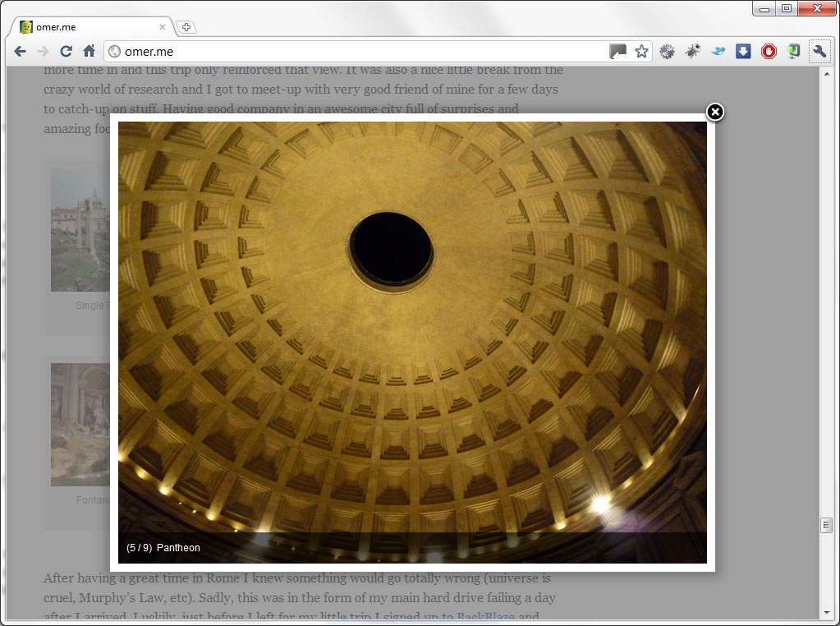Open the BackBlaze link
The height and width of the screenshot is (626, 840).
pyautogui.click(x=485, y=617)
